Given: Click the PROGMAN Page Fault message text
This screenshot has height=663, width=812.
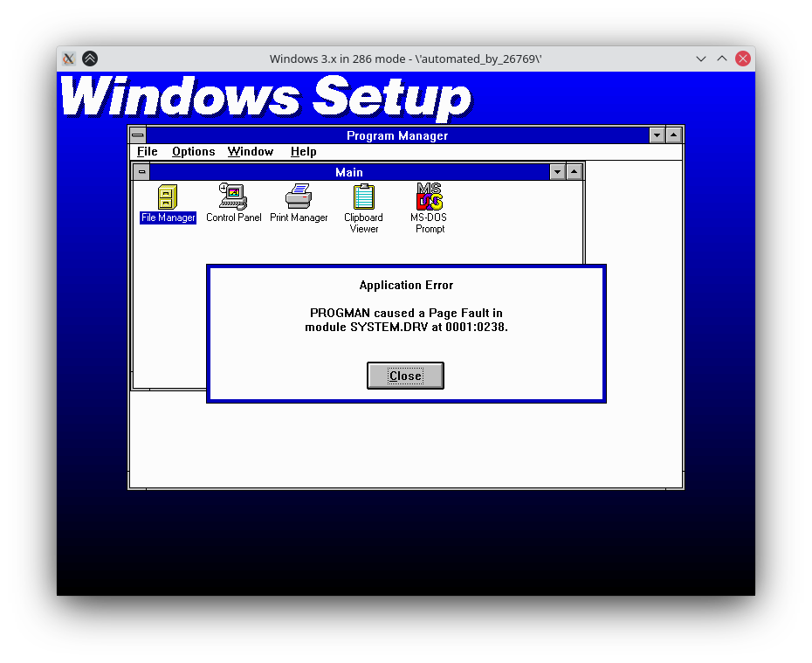Looking at the screenshot, I should point(406,320).
